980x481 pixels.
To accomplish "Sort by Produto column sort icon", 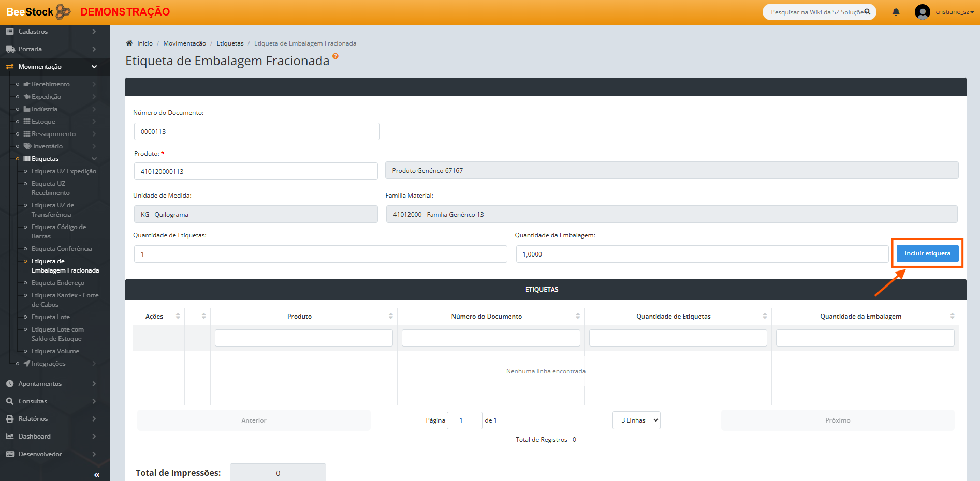I will coord(390,316).
